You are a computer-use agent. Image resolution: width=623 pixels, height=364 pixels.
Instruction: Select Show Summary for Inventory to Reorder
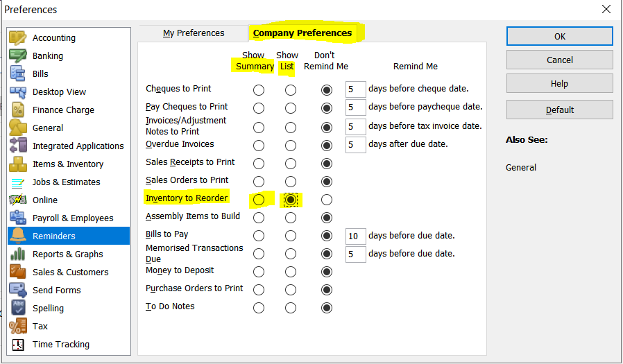pyautogui.click(x=259, y=200)
